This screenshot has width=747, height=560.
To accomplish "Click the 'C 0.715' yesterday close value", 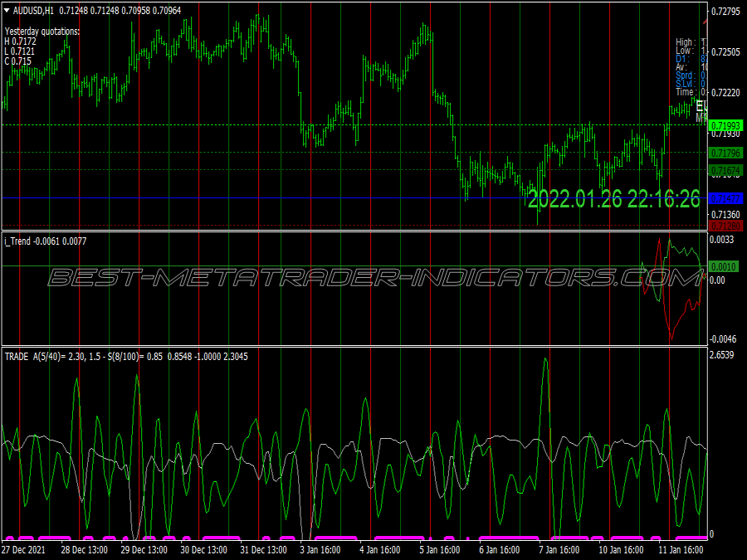I will pos(18,61).
